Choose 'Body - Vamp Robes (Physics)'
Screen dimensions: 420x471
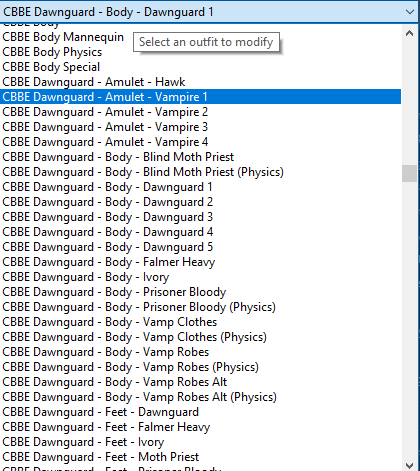click(x=200, y=367)
